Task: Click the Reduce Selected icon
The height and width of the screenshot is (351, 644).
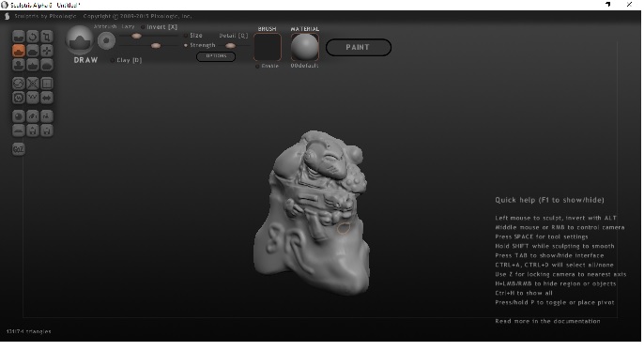Action: click(x=33, y=84)
